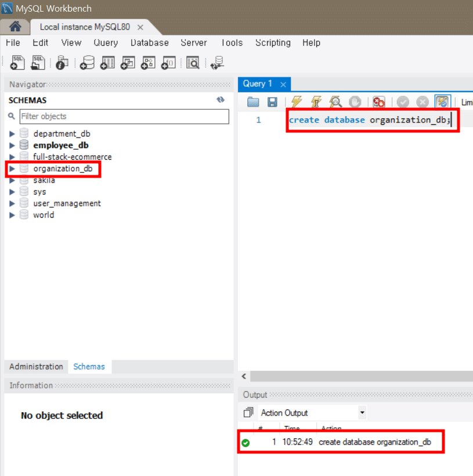Screen dimensions: 473x476
Task: Select Local instance MySQL80 tab
Action: [x=85, y=27]
